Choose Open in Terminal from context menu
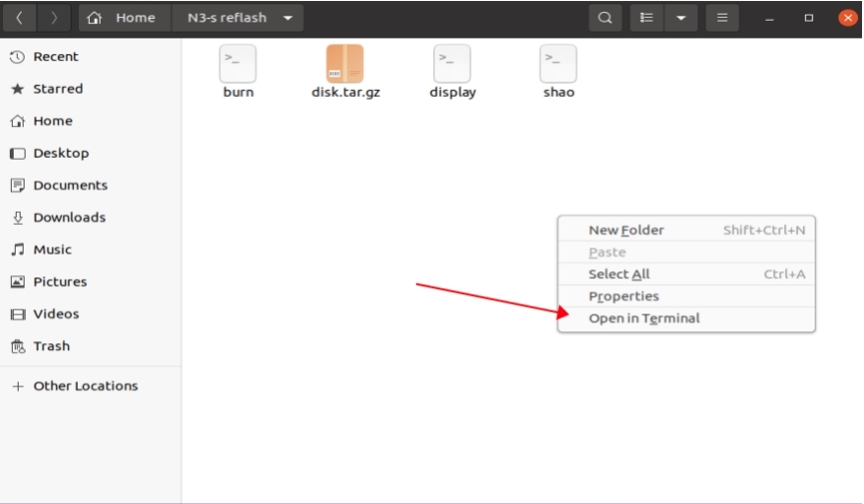 644,319
